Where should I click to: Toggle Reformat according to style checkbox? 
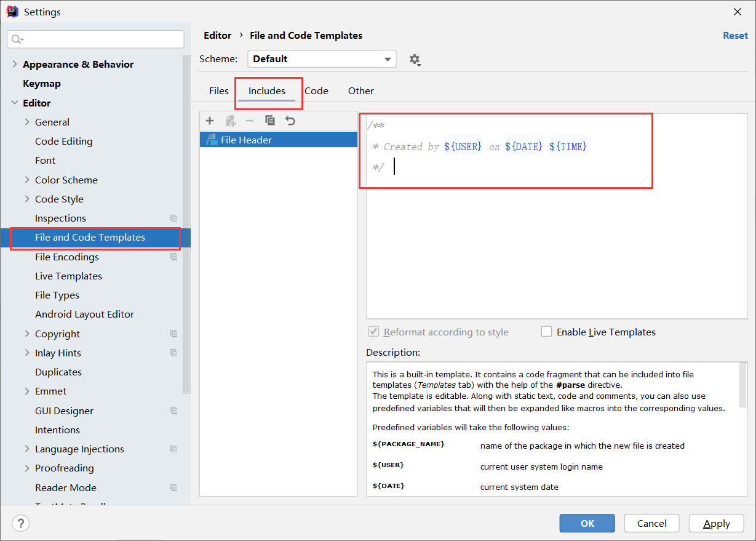373,331
